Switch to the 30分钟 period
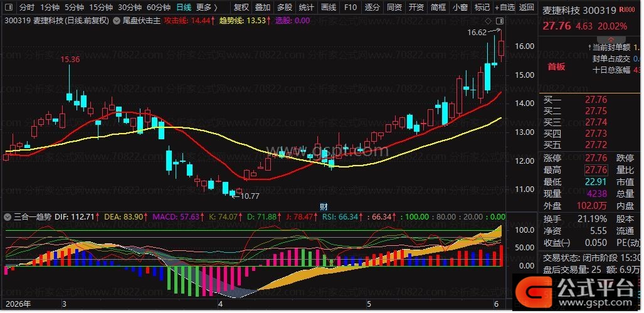This screenshot has height=313, width=644. point(129,7)
